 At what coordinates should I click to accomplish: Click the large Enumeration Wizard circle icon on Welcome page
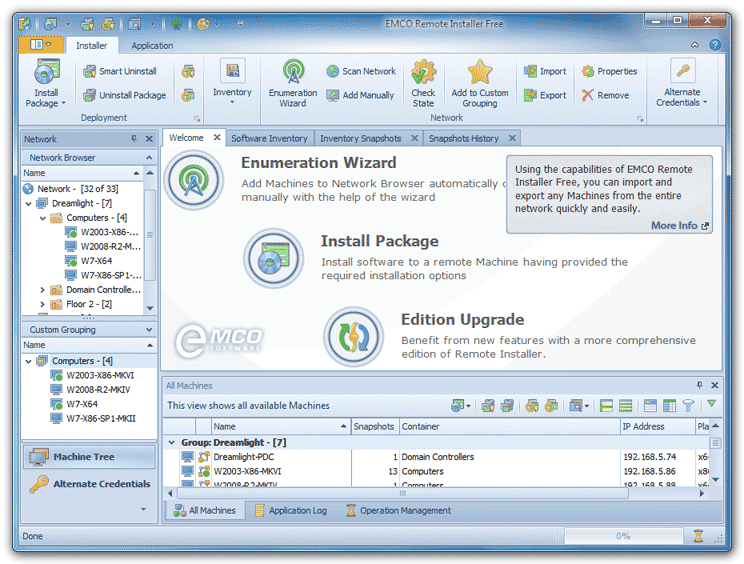[x=194, y=180]
